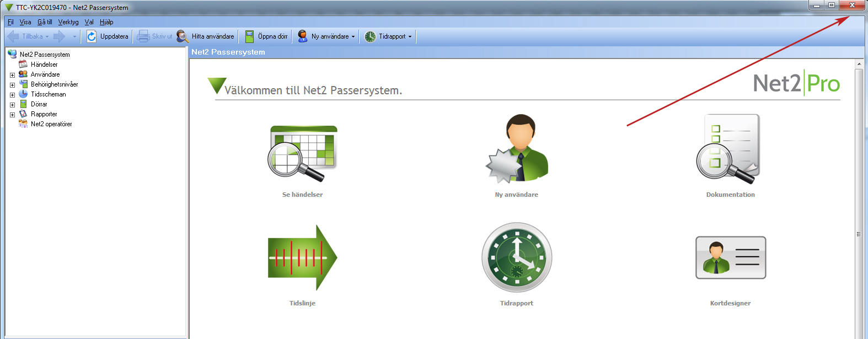
Task: Expand the Behörighetsnivåer tree node
Action: (x=12, y=85)
